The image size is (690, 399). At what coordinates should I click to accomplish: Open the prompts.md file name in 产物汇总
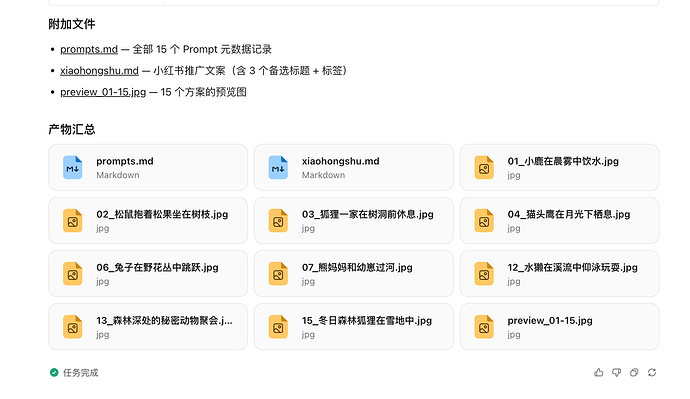(125, 161)
